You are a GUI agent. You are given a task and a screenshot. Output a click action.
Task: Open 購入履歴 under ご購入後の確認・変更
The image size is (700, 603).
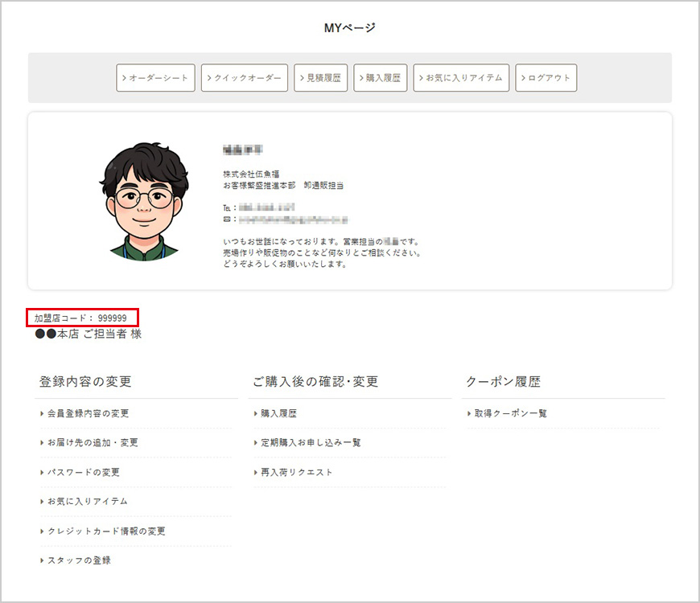pos(278,413)
